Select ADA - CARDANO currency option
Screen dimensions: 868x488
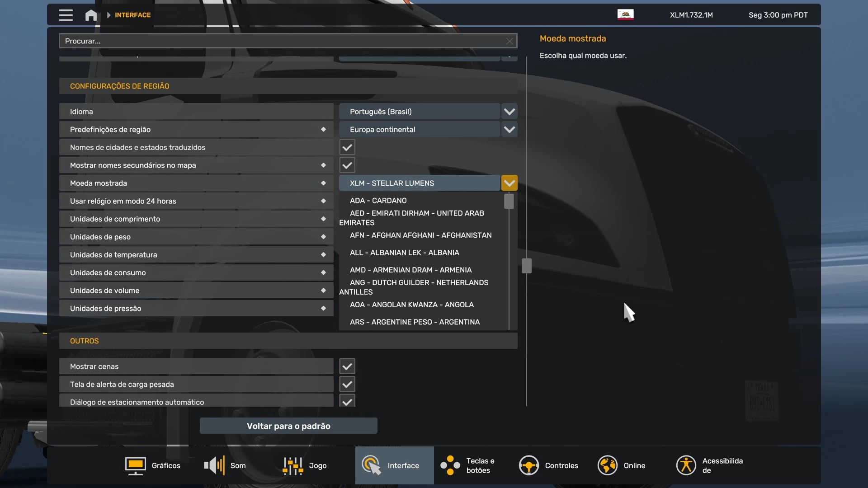[378, 200]
